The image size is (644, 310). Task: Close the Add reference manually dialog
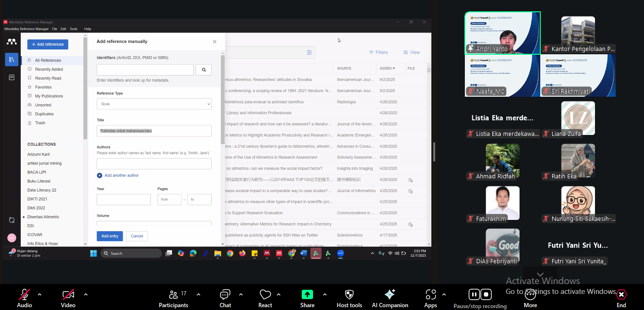(215, 42)
